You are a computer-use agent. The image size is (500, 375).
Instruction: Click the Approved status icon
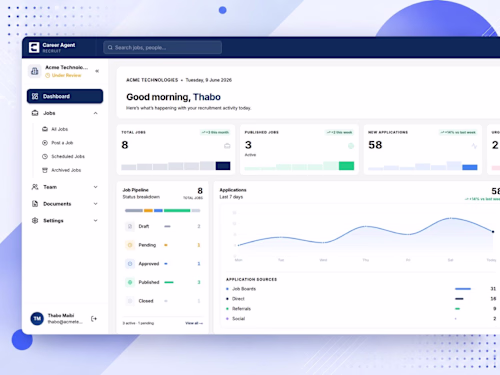(x=130, y=264)
